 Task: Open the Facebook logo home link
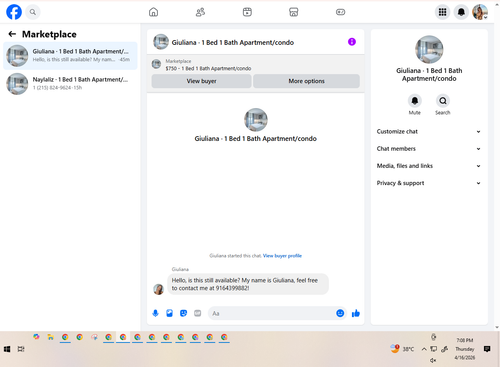point(14,12)
